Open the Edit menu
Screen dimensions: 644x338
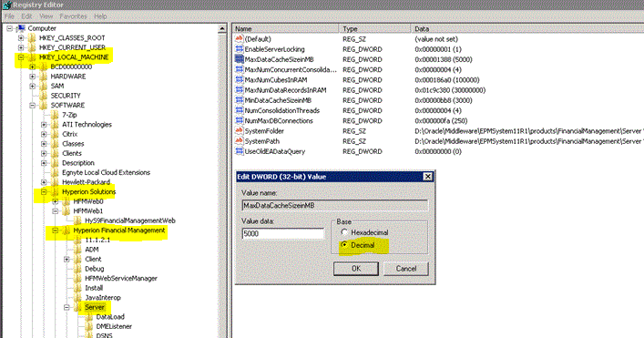click(26, 16)
